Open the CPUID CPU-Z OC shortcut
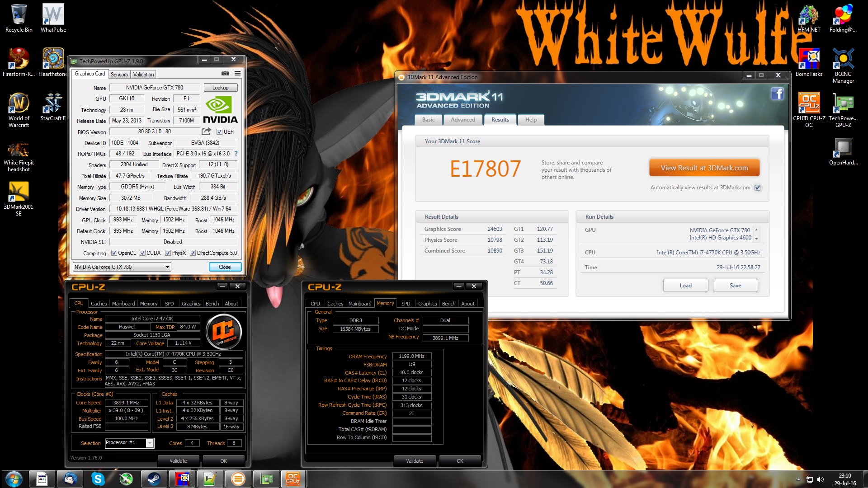868x488 pixels. [x=809, y=110]
